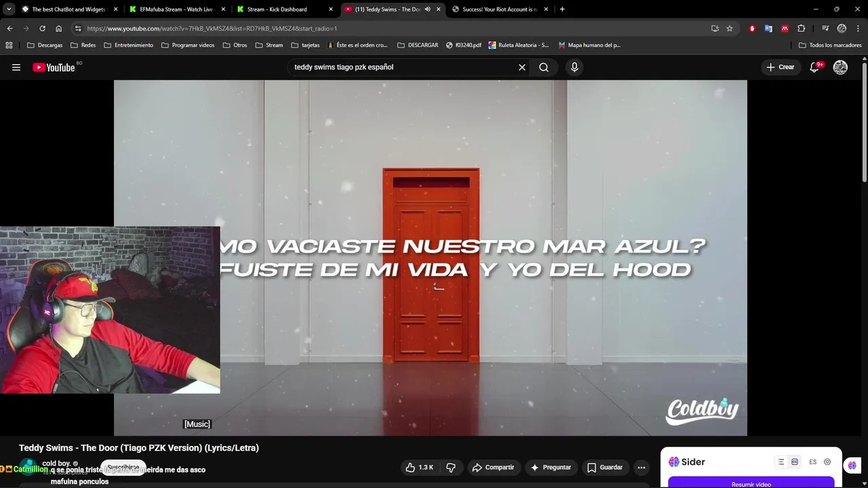This screenshot has height=488, width=868.
Task: Open the cold boy channel name
Action: coord(56,464)
